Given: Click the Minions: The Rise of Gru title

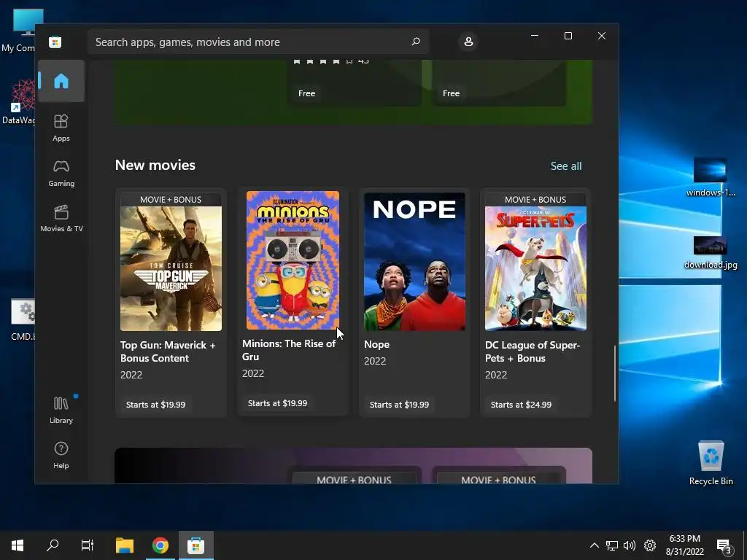Looking at the screenshot, I should [x=289, y=350].
